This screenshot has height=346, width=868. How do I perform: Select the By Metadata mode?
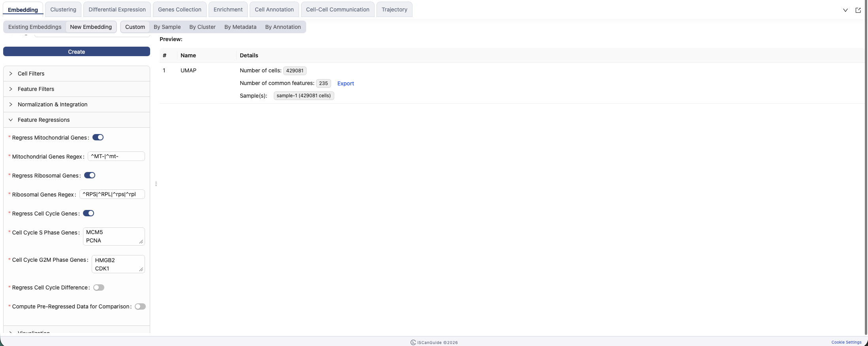tap(240, 27)
